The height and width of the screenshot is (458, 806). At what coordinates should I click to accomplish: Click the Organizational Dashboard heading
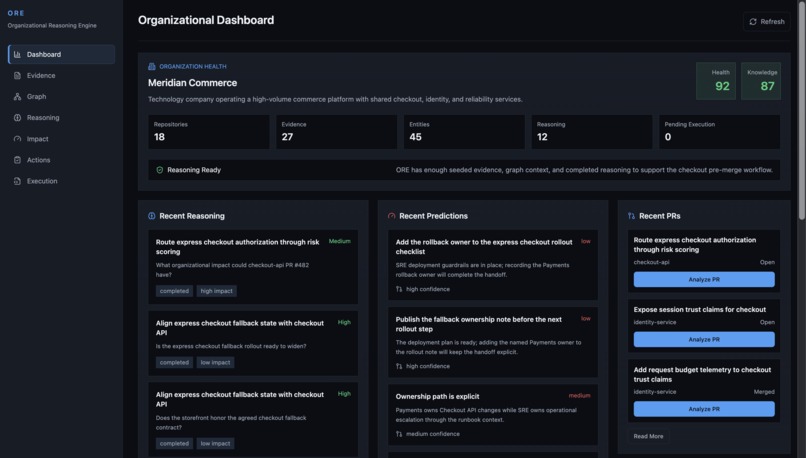point(206,20)
